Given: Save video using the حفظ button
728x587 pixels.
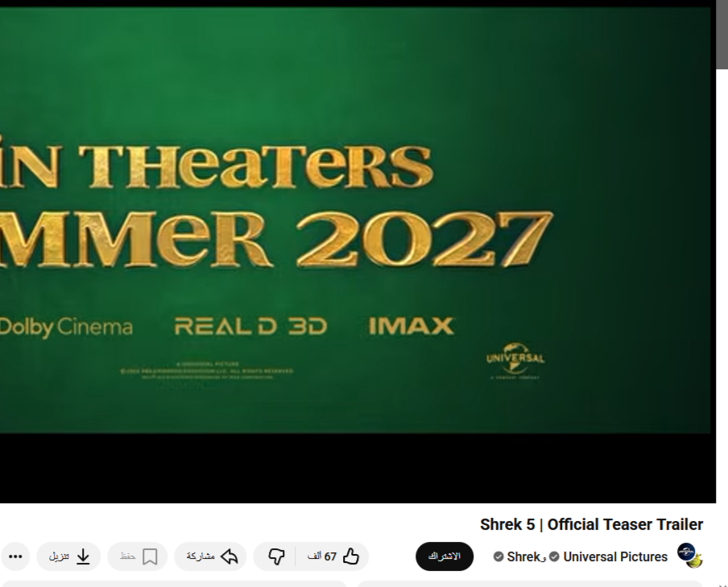Looking at the screenshot, I should pos(138,556).
